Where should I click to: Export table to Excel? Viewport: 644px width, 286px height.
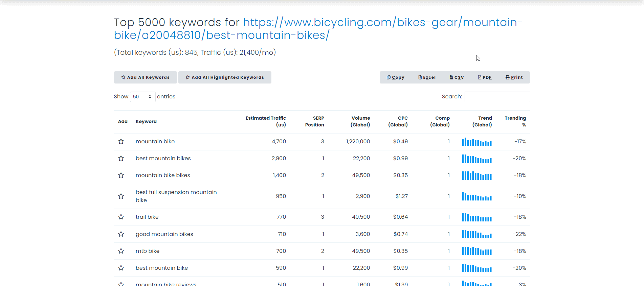click(x=427, y=77)
